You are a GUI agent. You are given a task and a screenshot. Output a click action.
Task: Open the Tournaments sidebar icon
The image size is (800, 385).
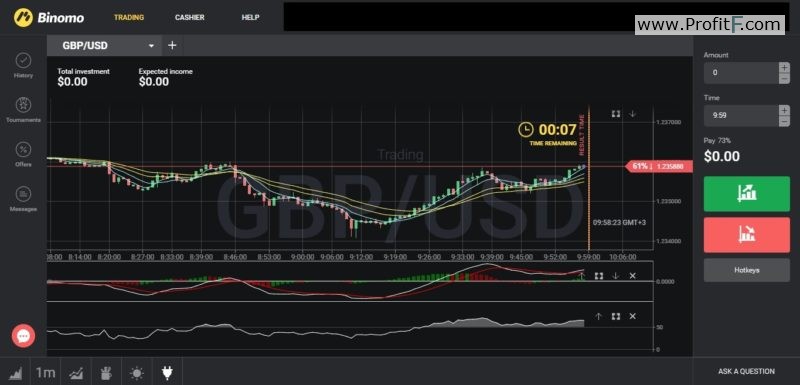tap(23, 105)
